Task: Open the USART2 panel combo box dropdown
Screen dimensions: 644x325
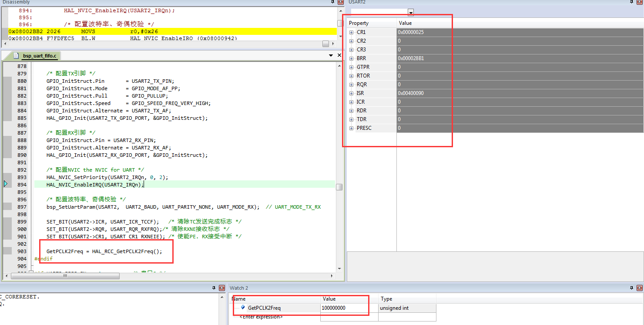Action: click(x=411, y=12)
